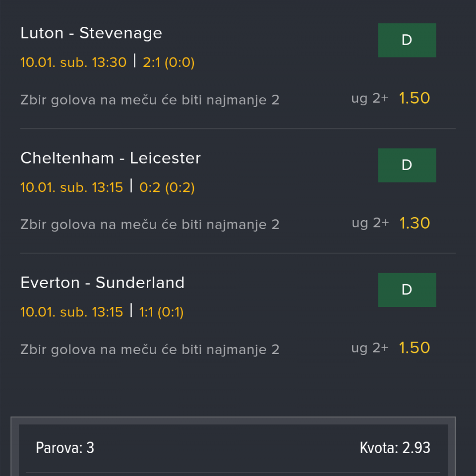Click the 2:1 (0:0) score result

[x=169, y=62]
